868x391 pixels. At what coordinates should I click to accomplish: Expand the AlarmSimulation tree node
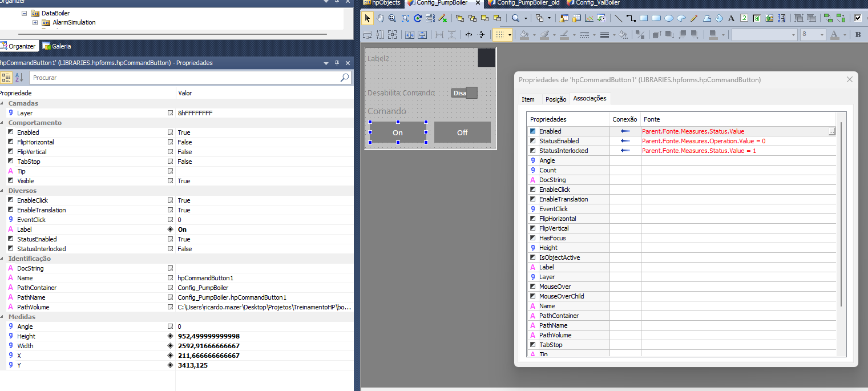pyautogui.click(x=35, y=23)
